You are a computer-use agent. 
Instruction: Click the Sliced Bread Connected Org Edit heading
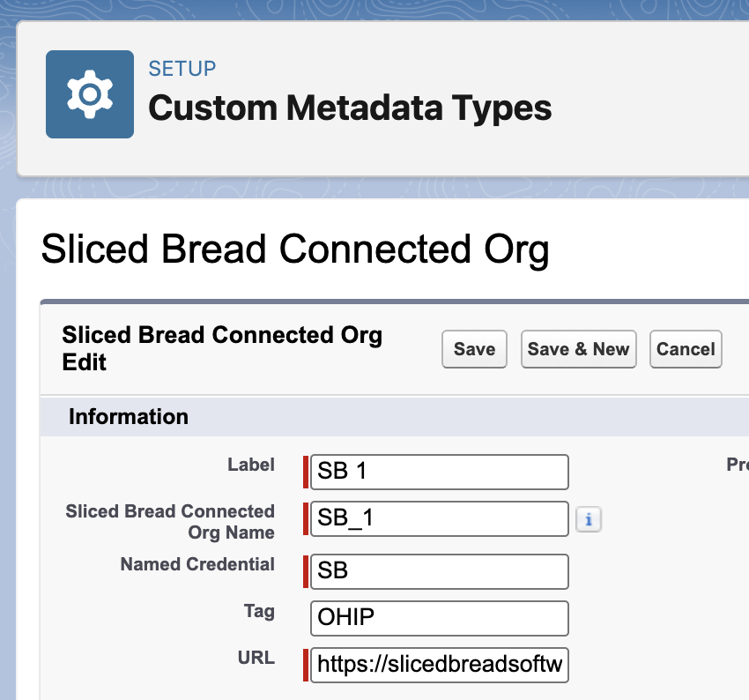pos(222,348)
